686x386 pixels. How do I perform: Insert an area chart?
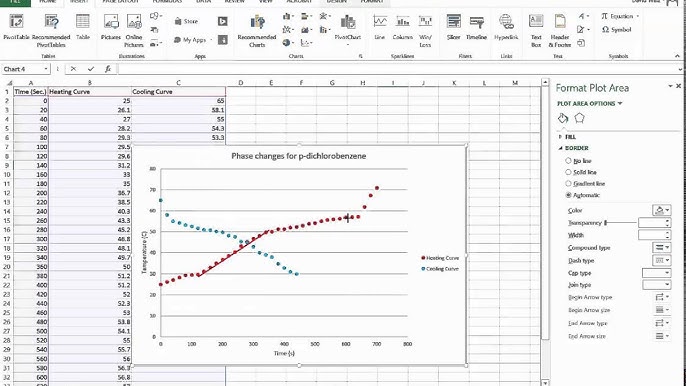pos(307,30)
